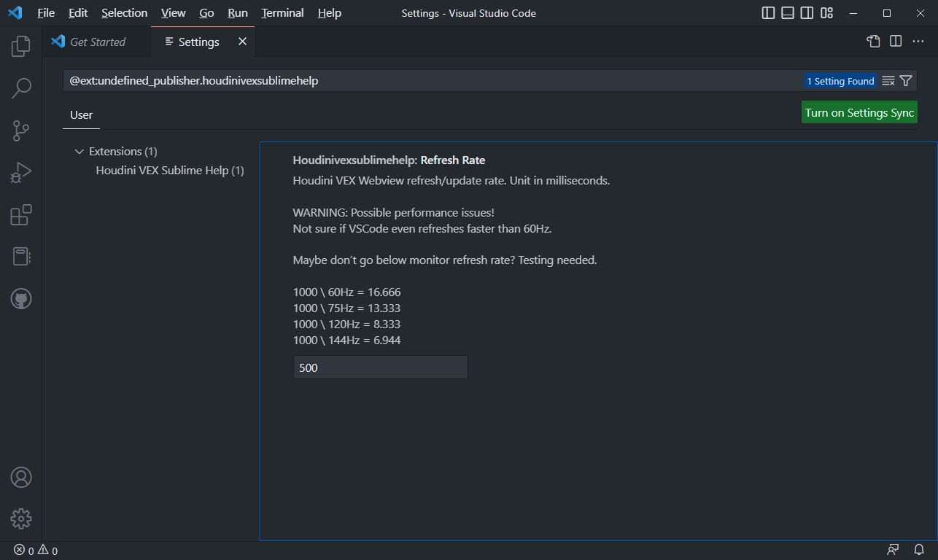Open the Selection menu
Viewport: 938px width, 560px height.
124,13
